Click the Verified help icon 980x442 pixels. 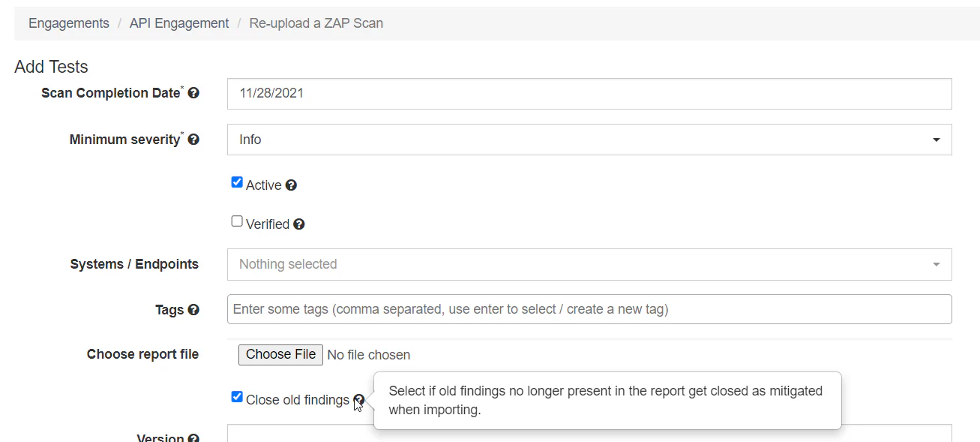point(299,224)
